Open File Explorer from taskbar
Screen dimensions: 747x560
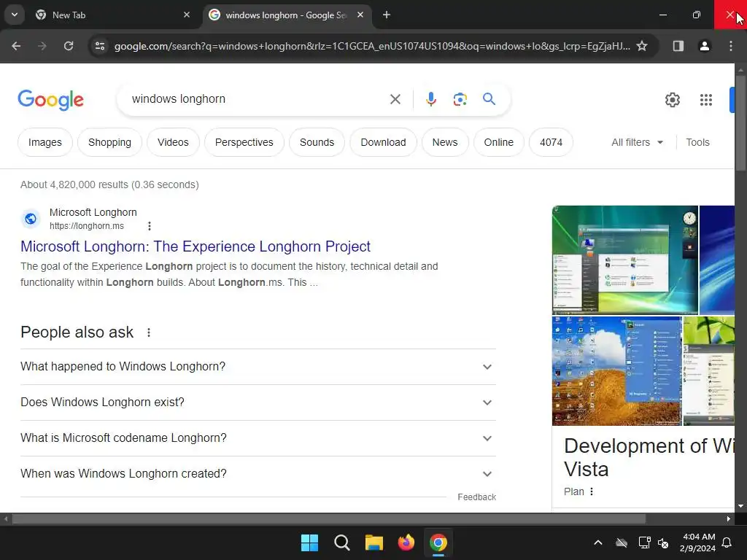point(374,542)
